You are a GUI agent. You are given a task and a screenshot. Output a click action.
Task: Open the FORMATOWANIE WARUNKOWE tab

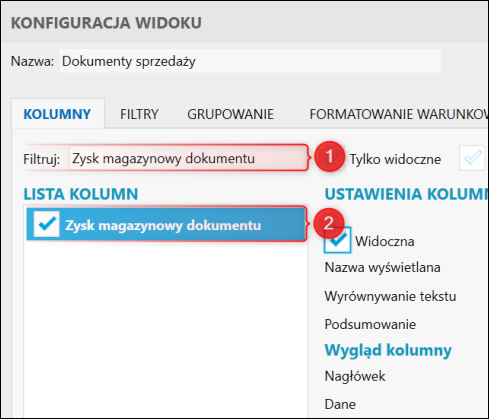click(399, 114)
